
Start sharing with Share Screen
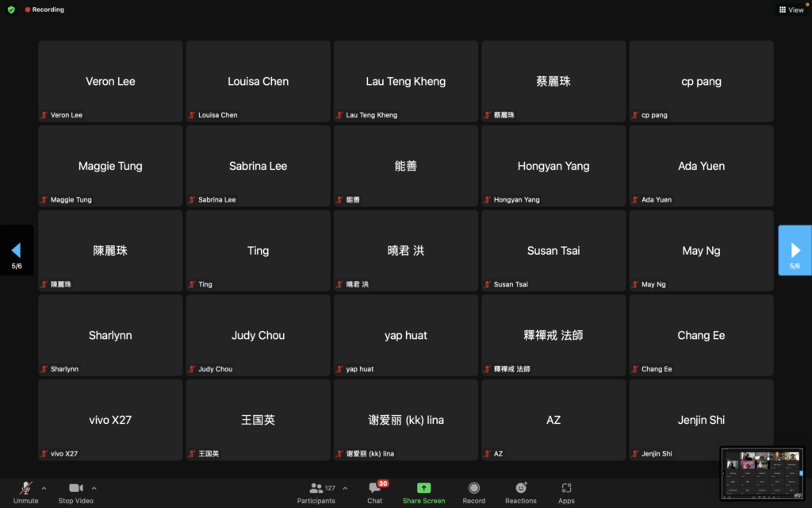[x=423, y=492]
